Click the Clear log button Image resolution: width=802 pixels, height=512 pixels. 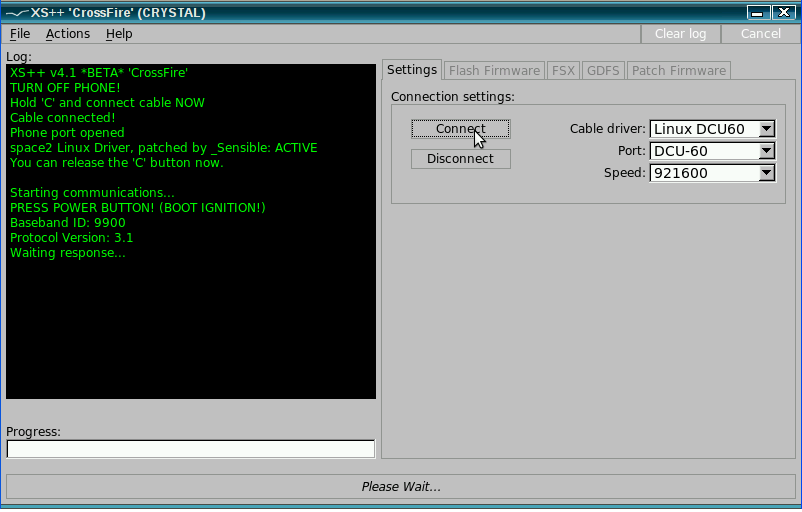click(x=680, y=34)
